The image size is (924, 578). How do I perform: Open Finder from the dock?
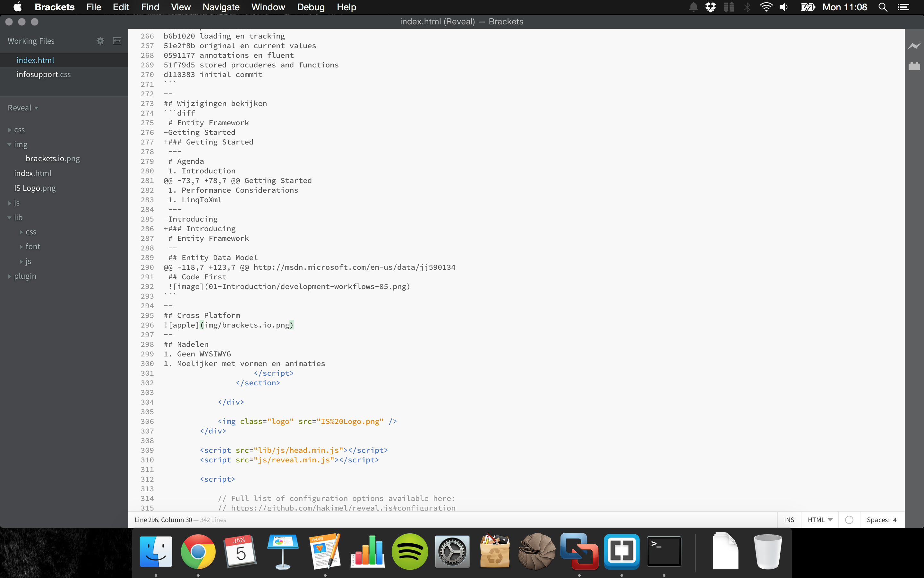(x=156, y=551)
